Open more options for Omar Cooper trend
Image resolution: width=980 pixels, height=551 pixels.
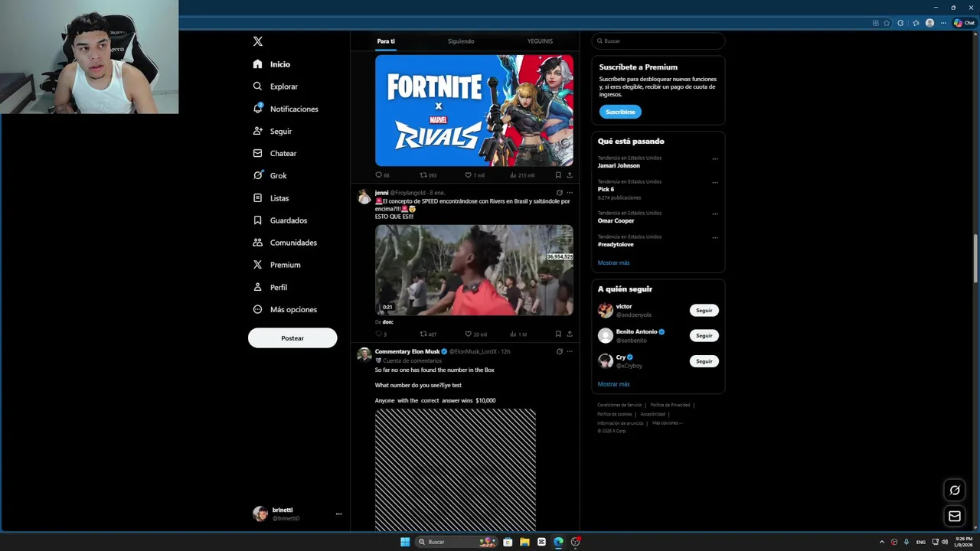click(715, 214)
